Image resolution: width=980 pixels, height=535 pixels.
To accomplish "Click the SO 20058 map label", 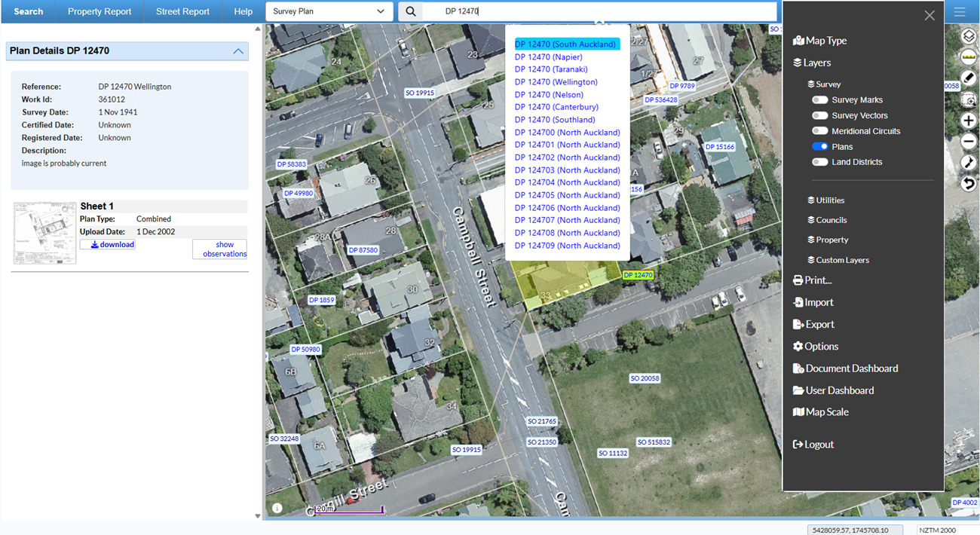I will pyautogui.click(x=645, y=378).
